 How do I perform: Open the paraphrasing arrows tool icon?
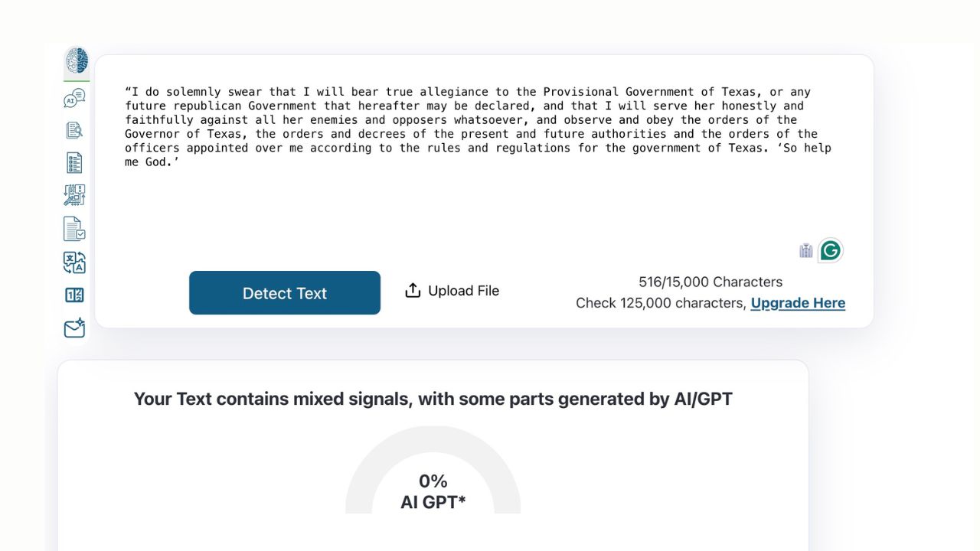(74, 195)
